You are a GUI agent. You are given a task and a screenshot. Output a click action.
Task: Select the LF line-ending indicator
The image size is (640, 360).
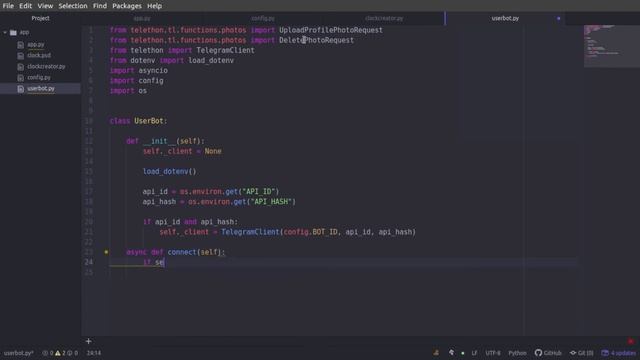[474, 353]
